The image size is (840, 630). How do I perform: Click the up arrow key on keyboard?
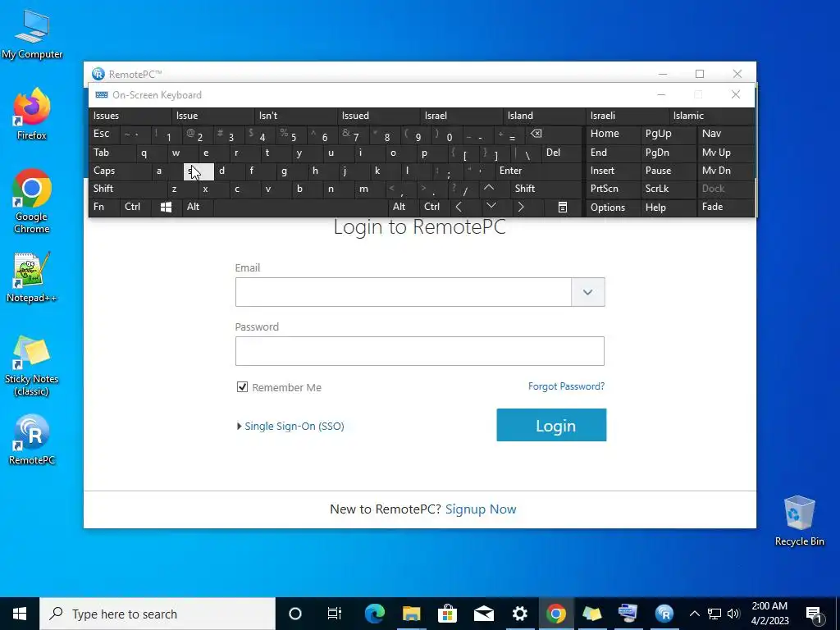point(489,189)
